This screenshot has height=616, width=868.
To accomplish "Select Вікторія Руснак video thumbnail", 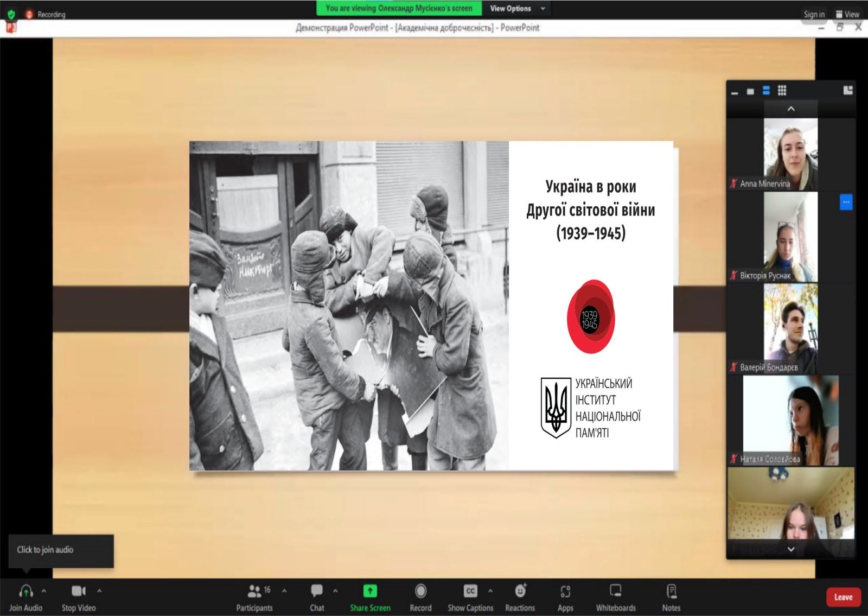I will (x=791, y=237).
